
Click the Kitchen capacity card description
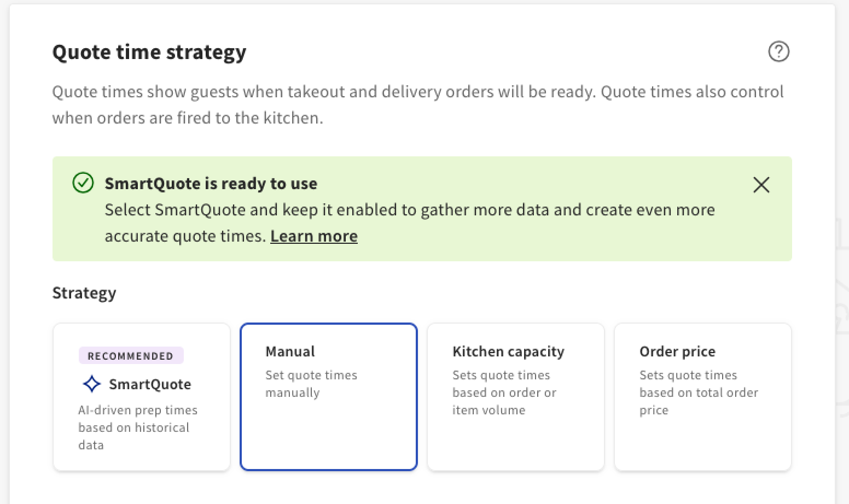[504, 392]
